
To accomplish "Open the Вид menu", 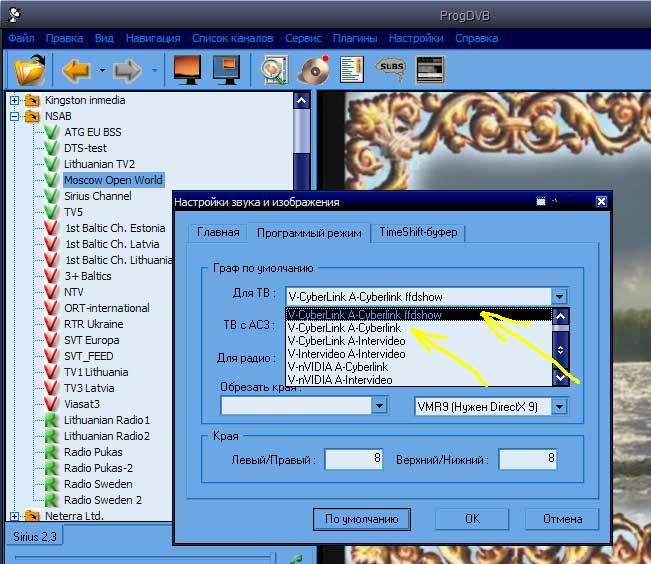I will [x=104, y=38].
